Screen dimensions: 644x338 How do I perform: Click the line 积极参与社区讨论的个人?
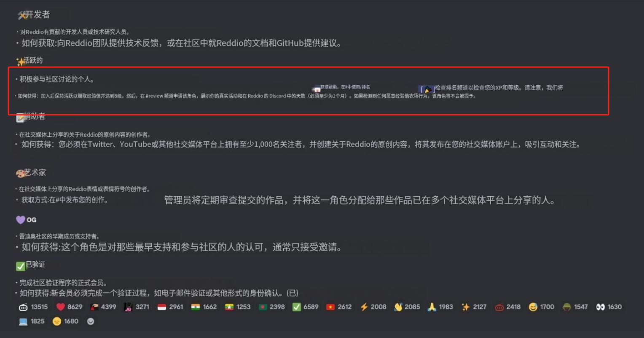pos(56,79)
